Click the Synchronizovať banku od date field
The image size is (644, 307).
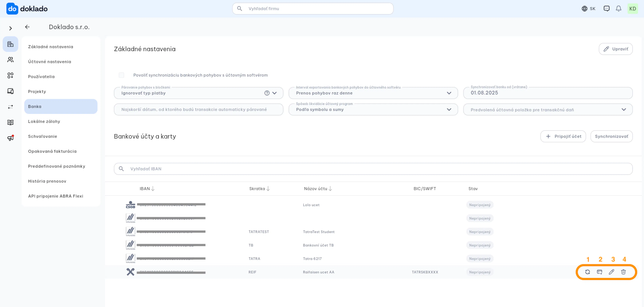[x=548, y=93]
